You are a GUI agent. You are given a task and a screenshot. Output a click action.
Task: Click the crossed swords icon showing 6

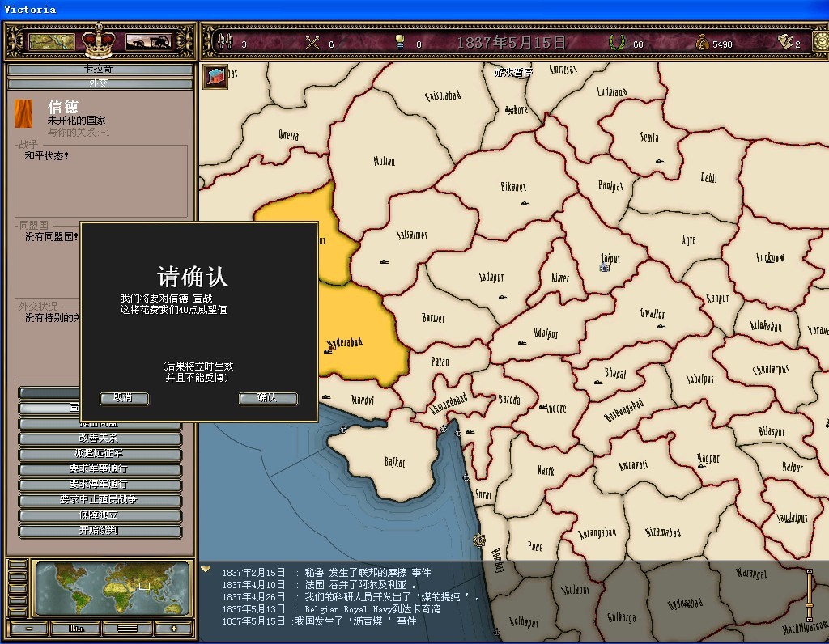312,42
